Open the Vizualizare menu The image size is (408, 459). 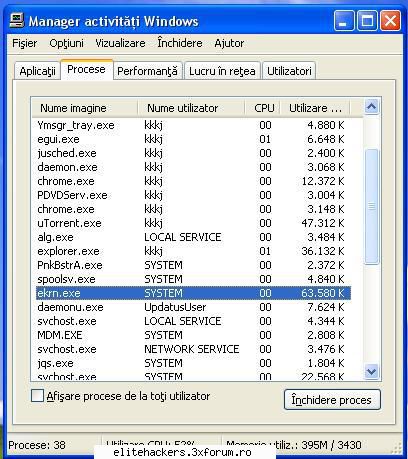120,43
